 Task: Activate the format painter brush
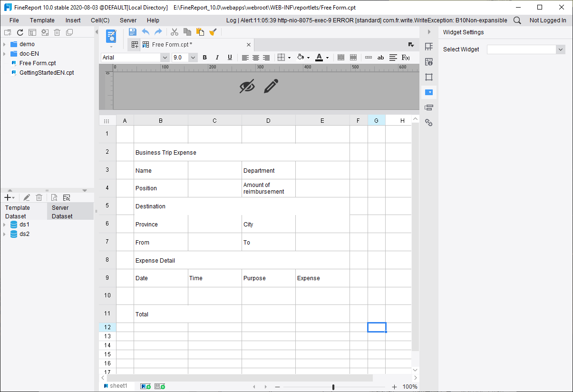point(213,32)
